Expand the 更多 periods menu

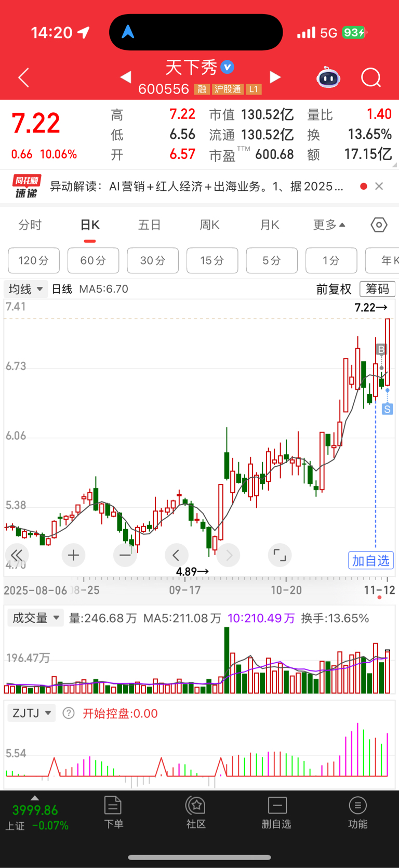click(329, 225)
